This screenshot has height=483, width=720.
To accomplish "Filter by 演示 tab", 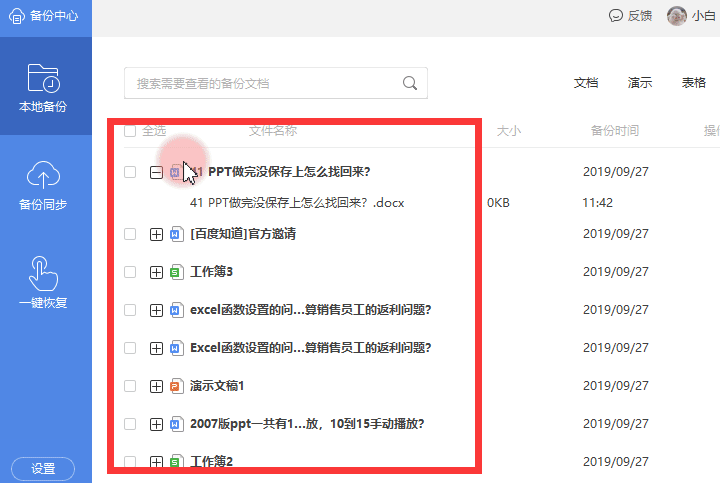I will (640, 83).
